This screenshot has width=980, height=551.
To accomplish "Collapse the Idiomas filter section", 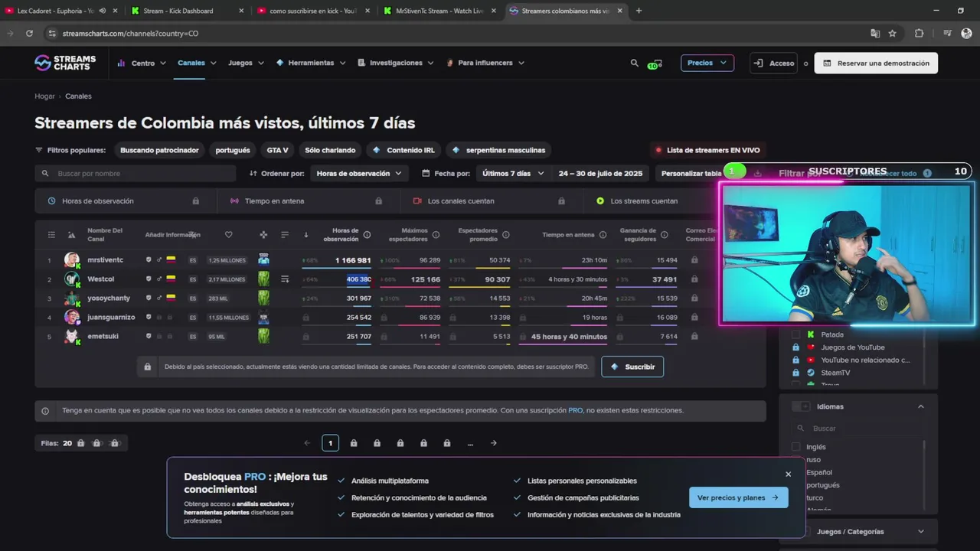I will (921, 406).
